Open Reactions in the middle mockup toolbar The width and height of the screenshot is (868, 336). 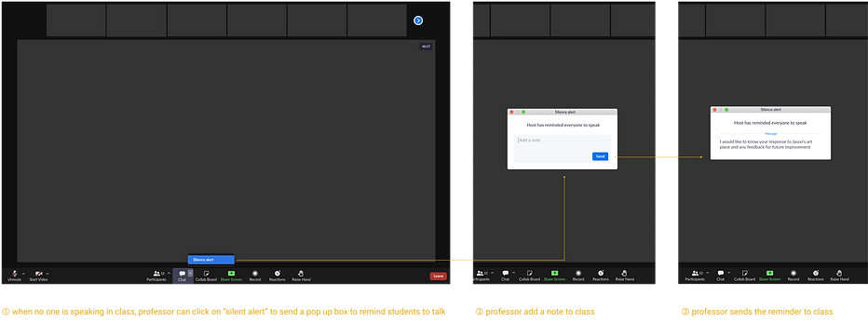(x=601, y=276)
